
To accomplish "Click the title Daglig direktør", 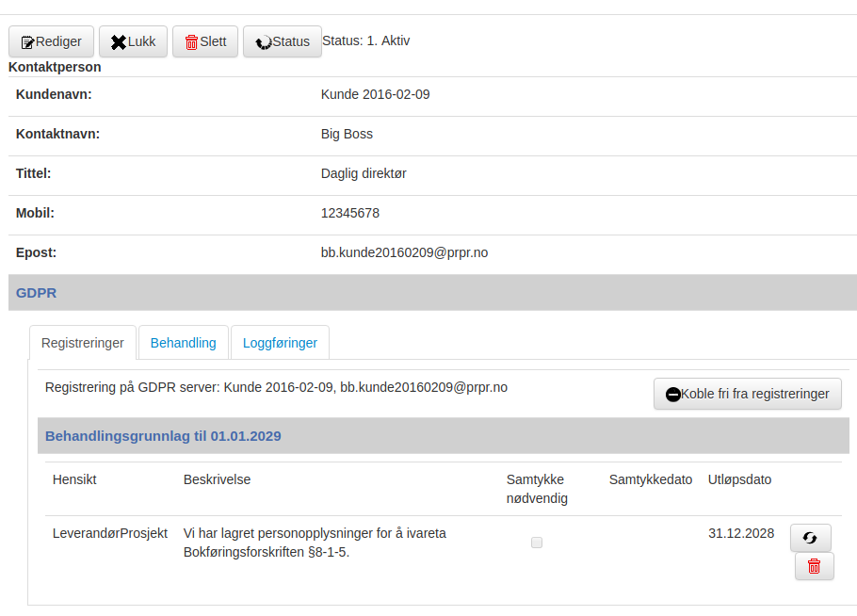I will (364, 174).
